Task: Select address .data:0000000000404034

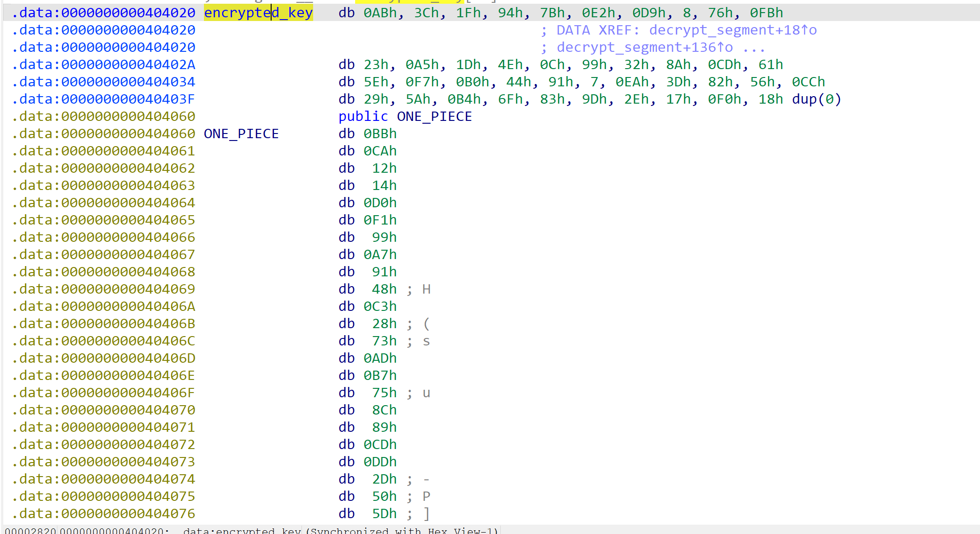Action: click(x=104, y=82)
